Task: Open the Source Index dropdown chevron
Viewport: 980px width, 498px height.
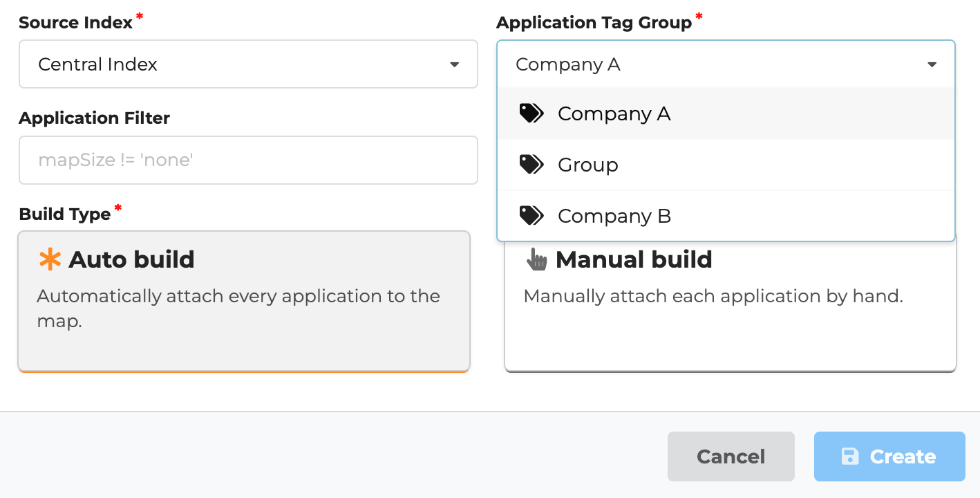Action: pyautogui.click(x=454, y=64)
